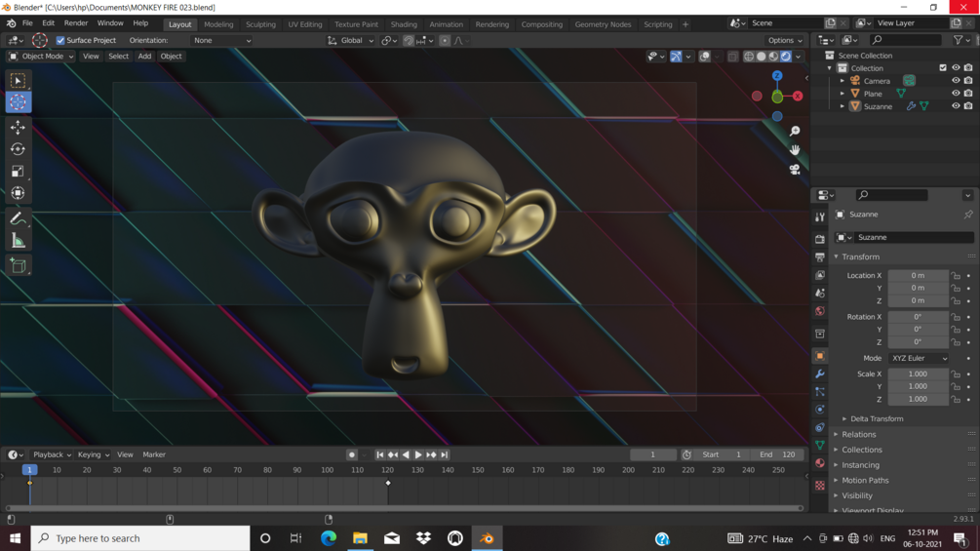Viewport: 980px width, 551px height.
Task: Select the Measure tool
Action: click(18, 241)
